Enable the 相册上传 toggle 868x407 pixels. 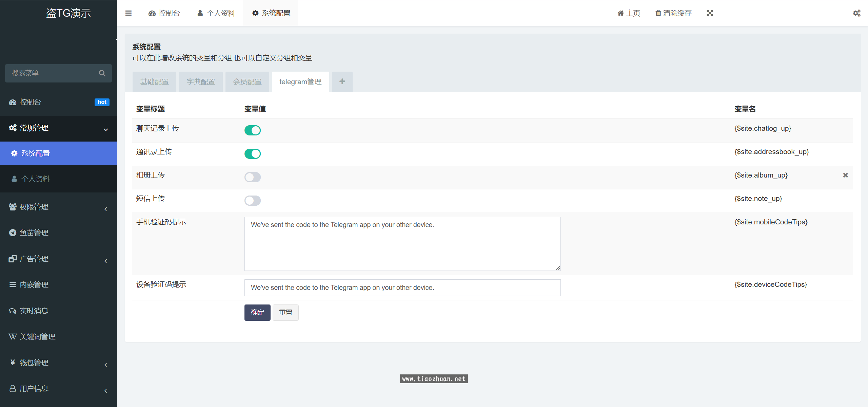(252, 177)
